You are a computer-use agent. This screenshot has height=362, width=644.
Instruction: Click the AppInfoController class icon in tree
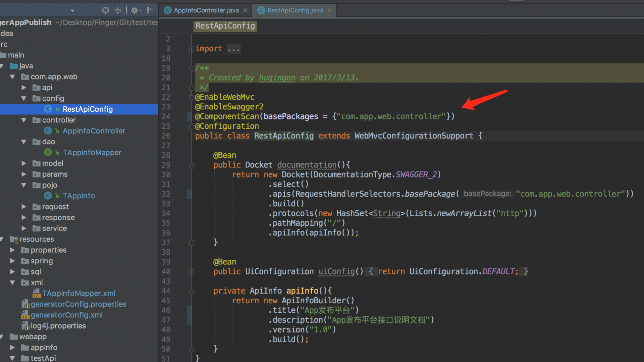(x=48, y=131)
